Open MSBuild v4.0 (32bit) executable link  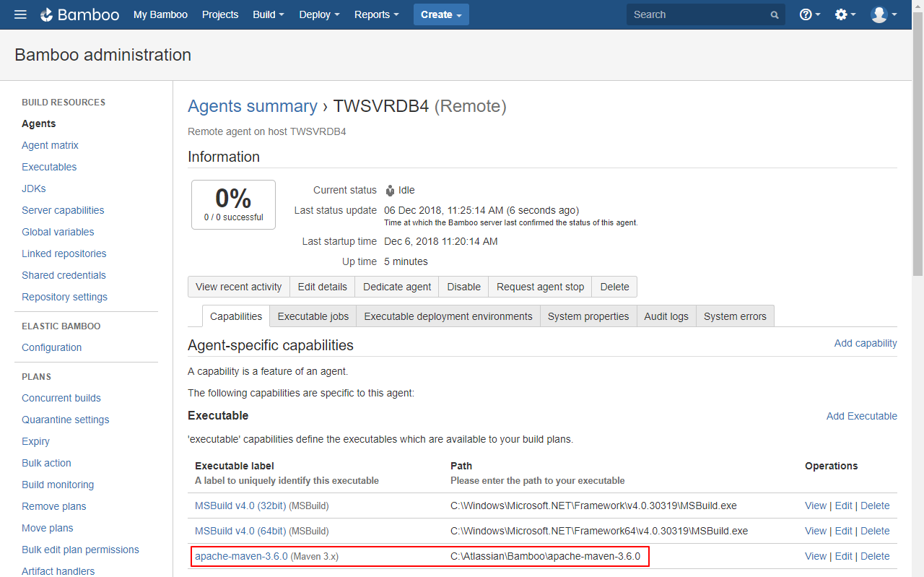pyautogui.click(x=240, y=506)
